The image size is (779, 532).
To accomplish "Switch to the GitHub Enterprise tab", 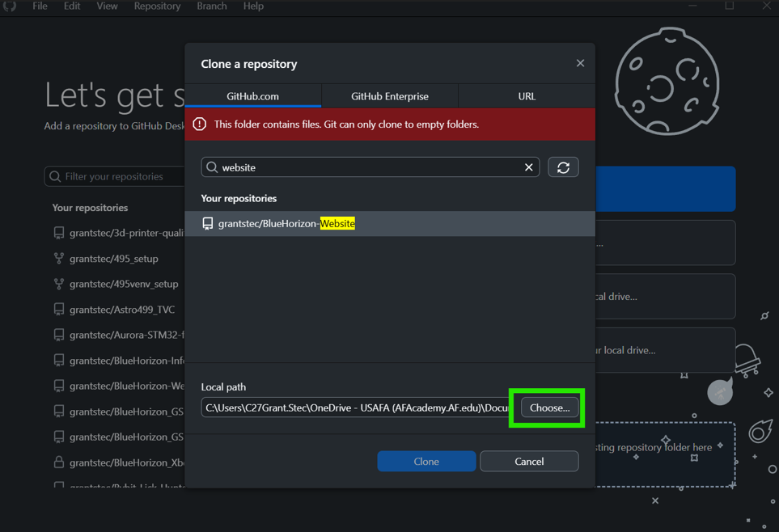I will click(390, 96).
